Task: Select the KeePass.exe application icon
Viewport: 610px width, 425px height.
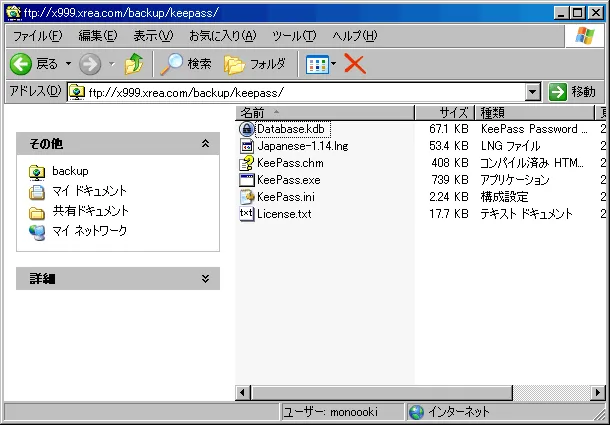Action: (x=247, y=180)
